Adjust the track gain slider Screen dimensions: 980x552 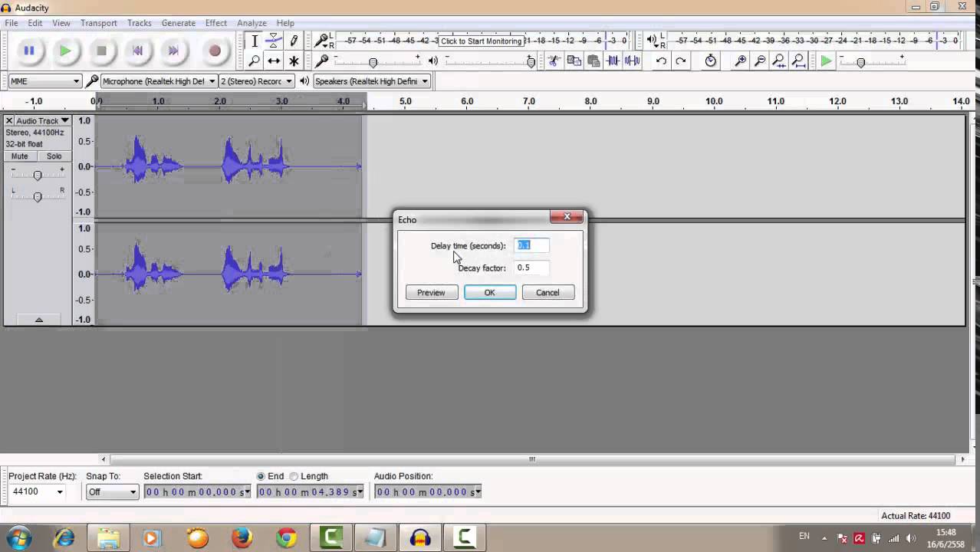(37, 175)
